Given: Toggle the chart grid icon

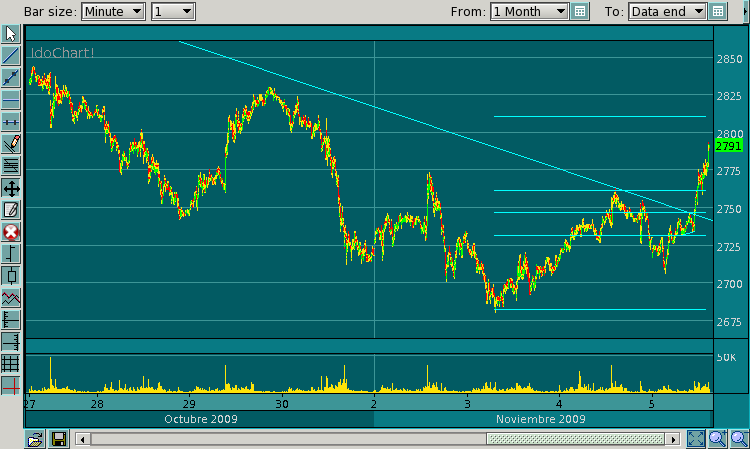Looking at the screenshot, I should (x=11, y=364).
